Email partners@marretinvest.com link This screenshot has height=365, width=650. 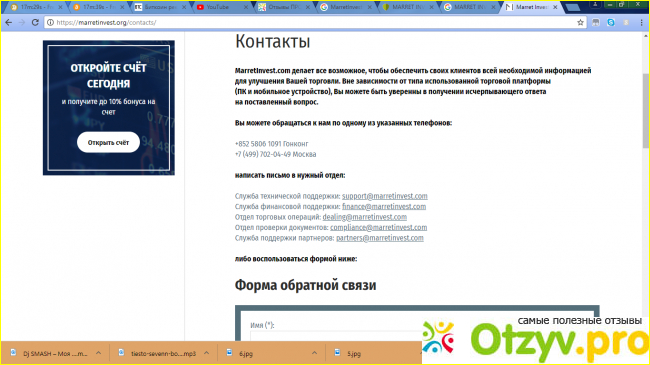pyautogui.click(x=380, y=238)
